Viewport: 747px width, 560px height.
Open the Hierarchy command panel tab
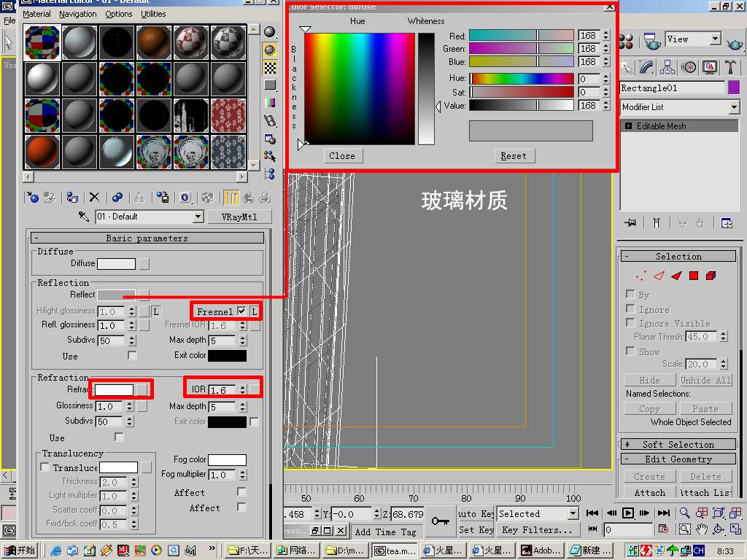(x=667, y=68)
